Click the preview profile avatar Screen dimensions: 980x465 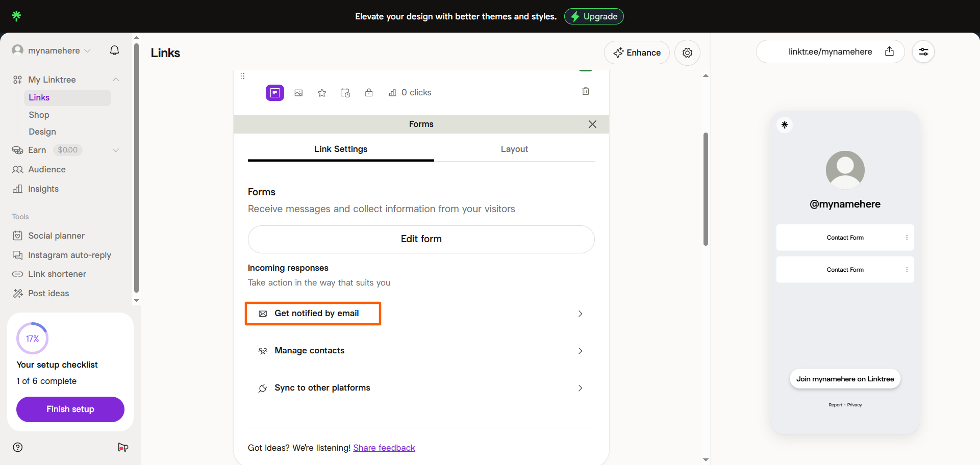pos(845,170)
